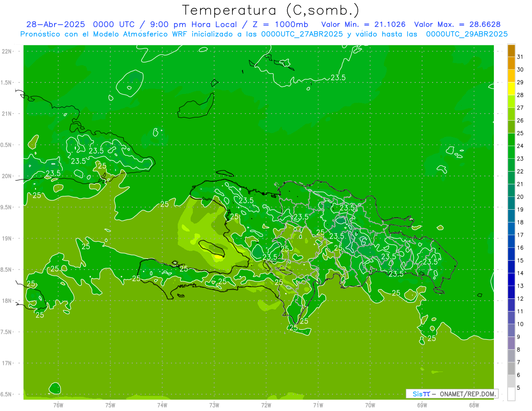
Task: Click colorbar label '15'
Action: coord(520,261)
